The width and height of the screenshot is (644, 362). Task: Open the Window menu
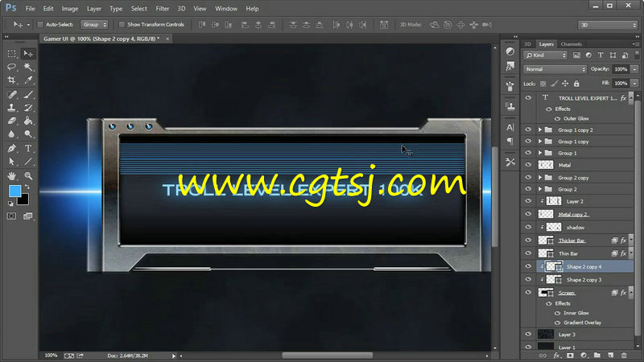[226, 9]
